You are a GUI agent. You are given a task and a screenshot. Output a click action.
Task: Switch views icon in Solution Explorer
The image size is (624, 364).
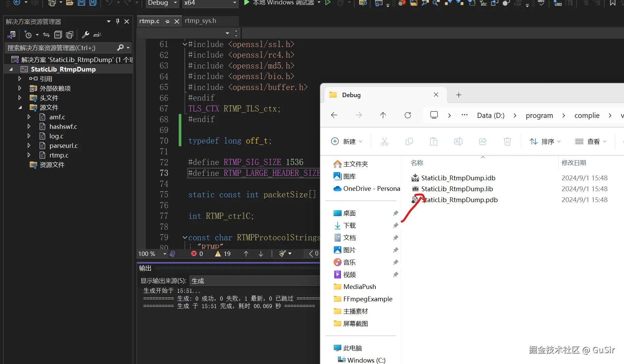click(12, 35)
